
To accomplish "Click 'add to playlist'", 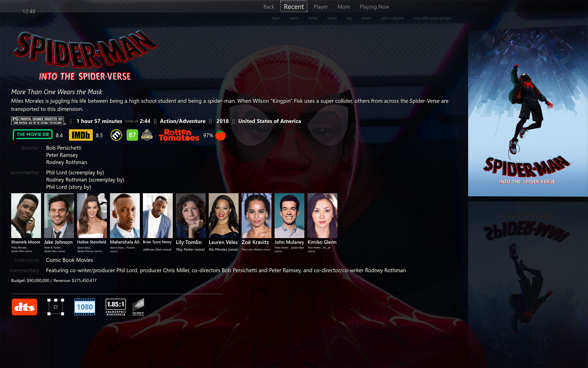I will coord(392,18).
